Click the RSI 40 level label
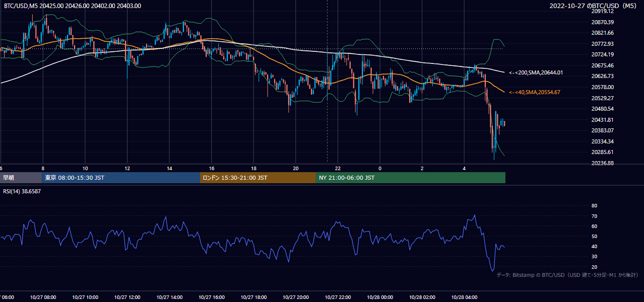Screen dimensions: 644x302 pyautogui.click(x=594, y=246)
